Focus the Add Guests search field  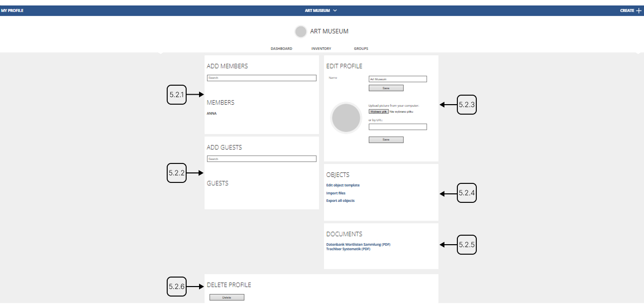[261, 159]
